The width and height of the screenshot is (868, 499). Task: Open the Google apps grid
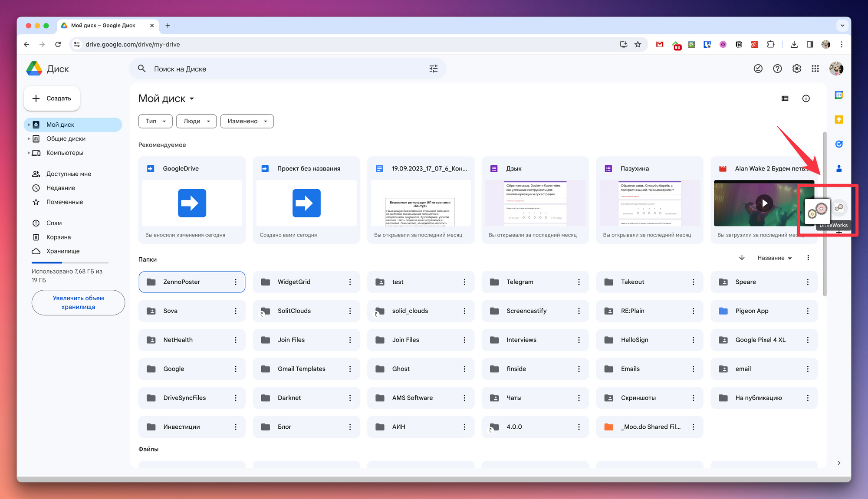coord(815,69)
